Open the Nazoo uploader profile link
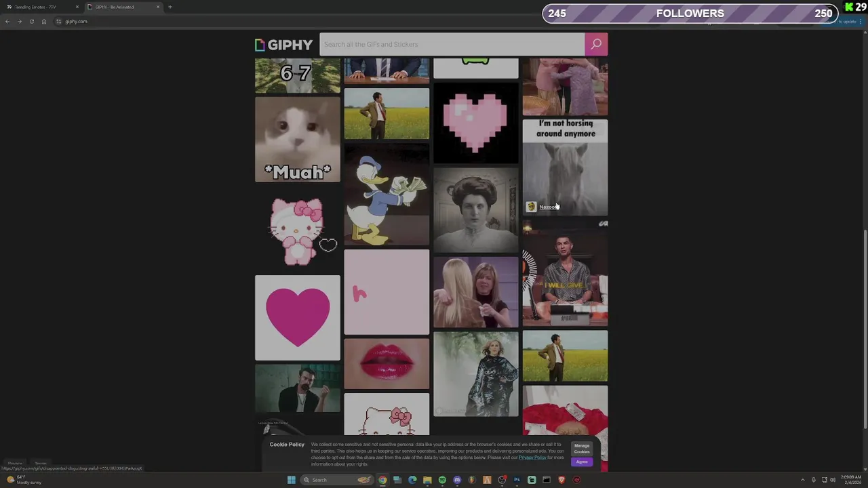The image size is (868, 488). click(x=547, y=207)
